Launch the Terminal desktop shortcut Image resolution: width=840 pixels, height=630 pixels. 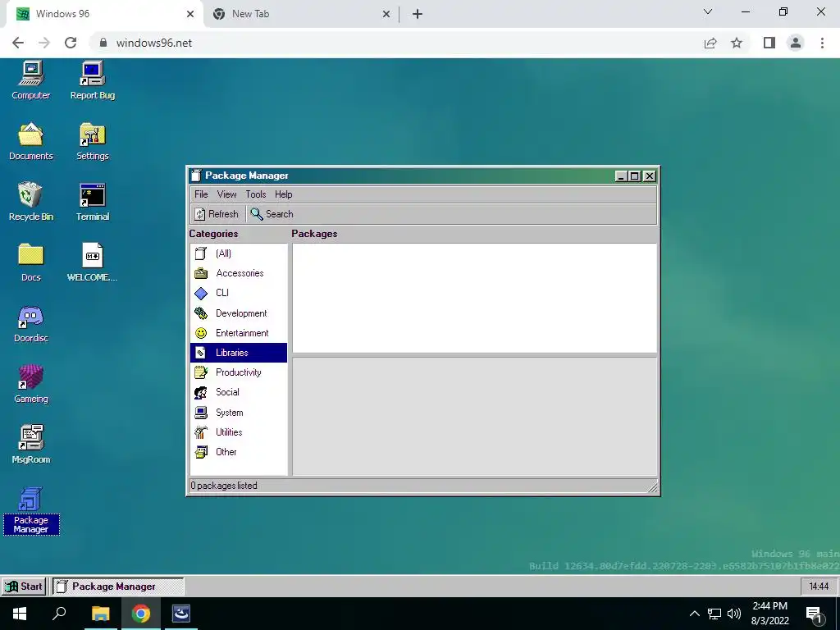coord(93,202)
